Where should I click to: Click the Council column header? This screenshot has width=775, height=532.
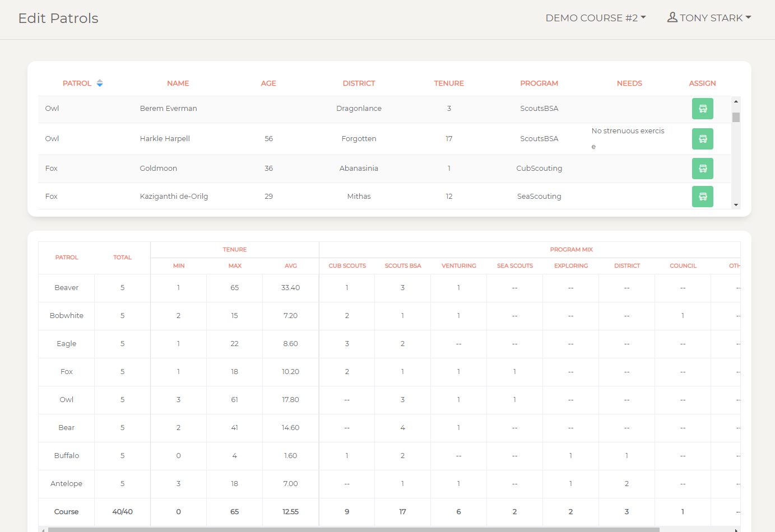point(683,266)
